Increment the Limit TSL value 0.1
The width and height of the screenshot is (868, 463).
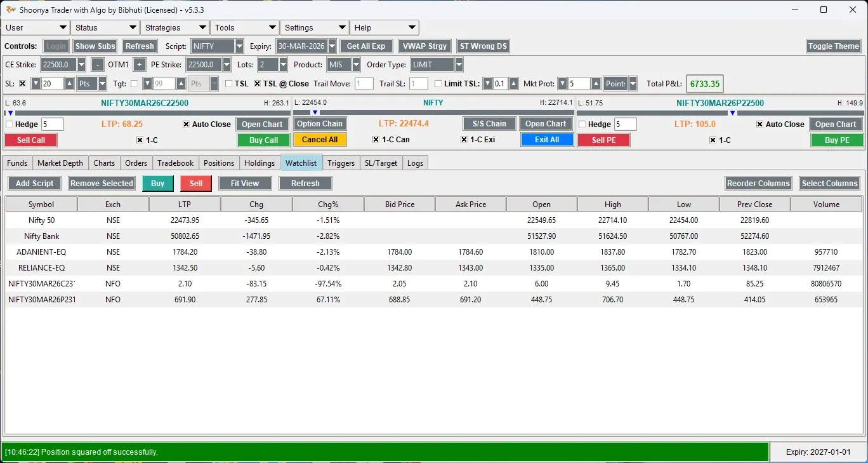coord(514,84)
